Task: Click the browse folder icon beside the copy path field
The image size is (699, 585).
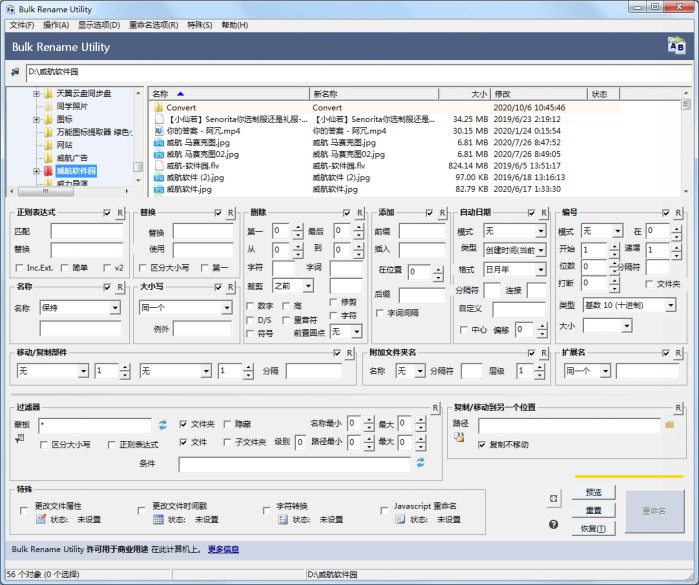Action: click(669, 424)
